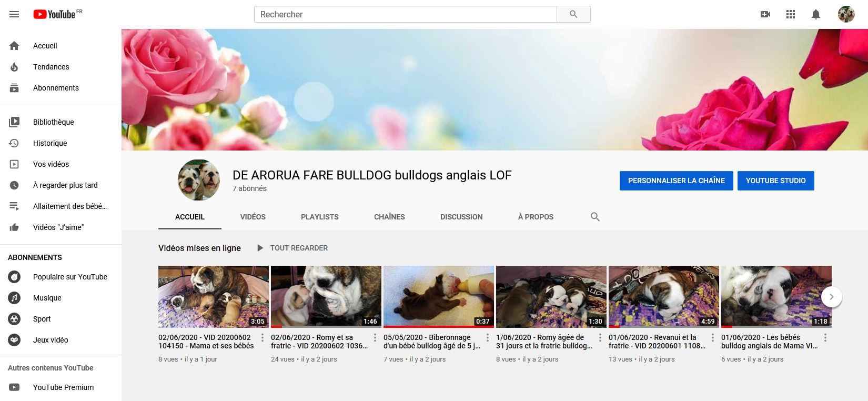Click TOUT REGARDER link
This screenshot has width=868, height=401.
pyautogui.click(x=299, y=248)
